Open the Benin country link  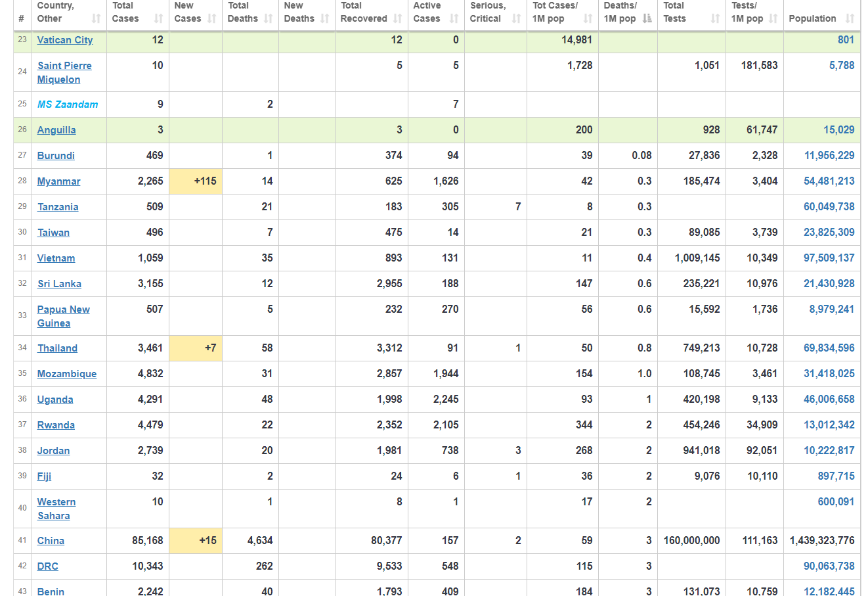click(51, 591)
